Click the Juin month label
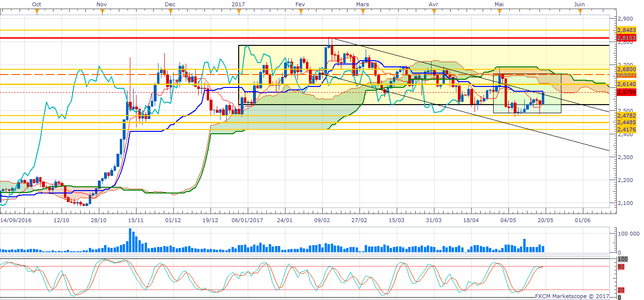The width and height of the screenshot is (644, 300). tap(579, 4)
